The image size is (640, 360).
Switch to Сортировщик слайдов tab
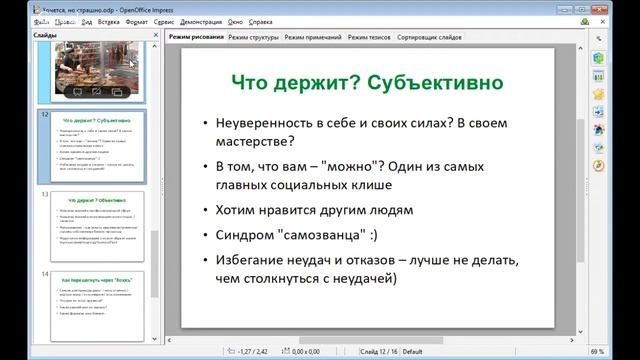pyautogui.click(x=429, y=37)
